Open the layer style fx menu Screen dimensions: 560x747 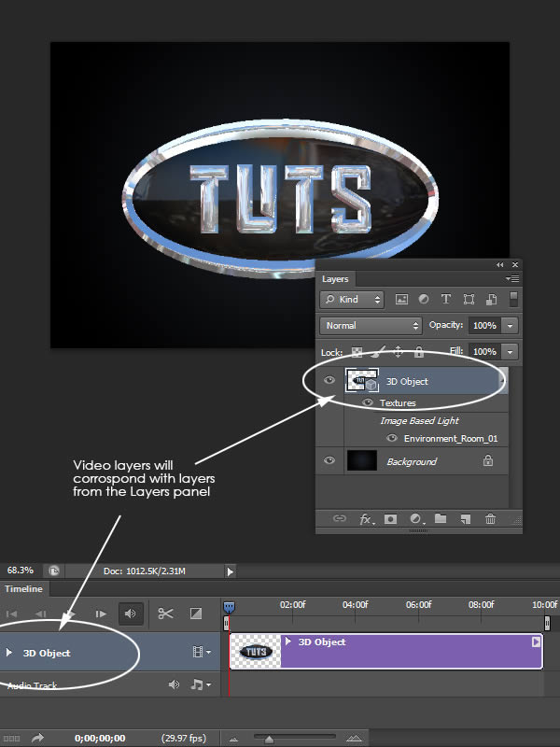tap(366, 519)
